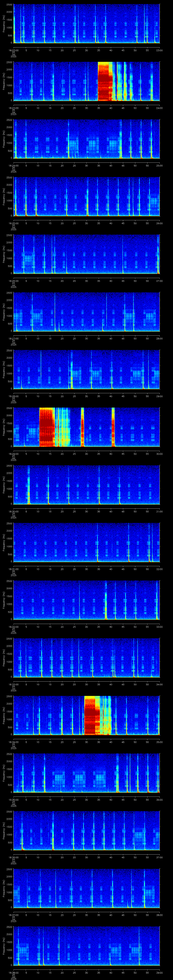Choose the spectrogram row beginning 18:37:00
This screenshot has width=173, height=980.
[87, 888]
